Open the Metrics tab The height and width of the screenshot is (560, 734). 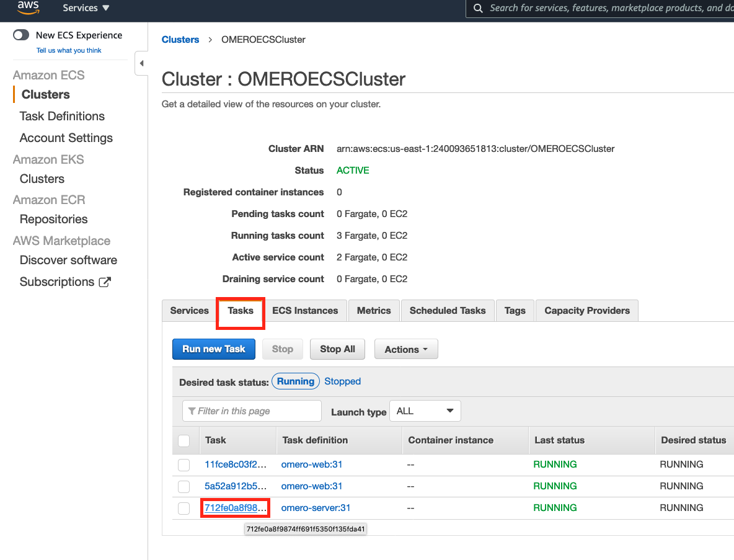pyautogui.click(x=374, y=311)
